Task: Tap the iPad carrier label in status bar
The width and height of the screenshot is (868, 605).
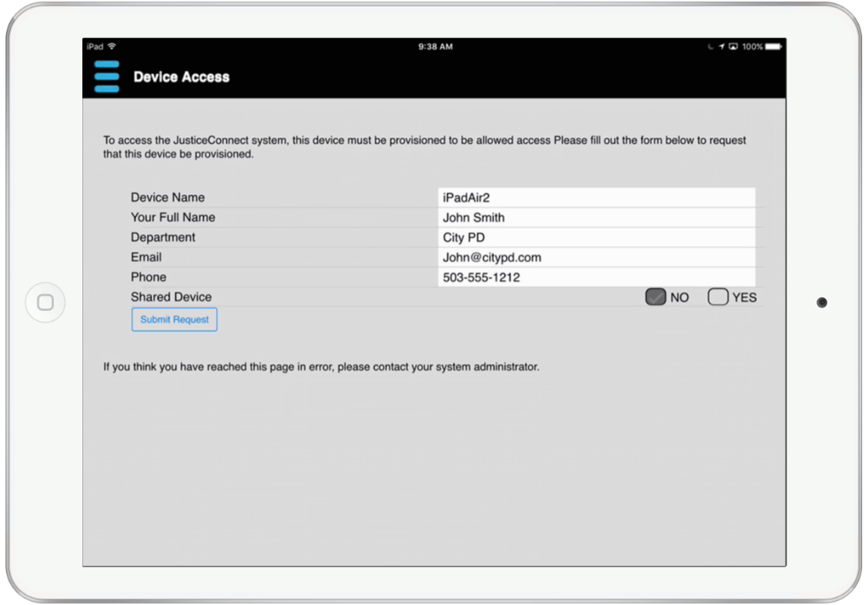Action: click(x=94, y=46)
